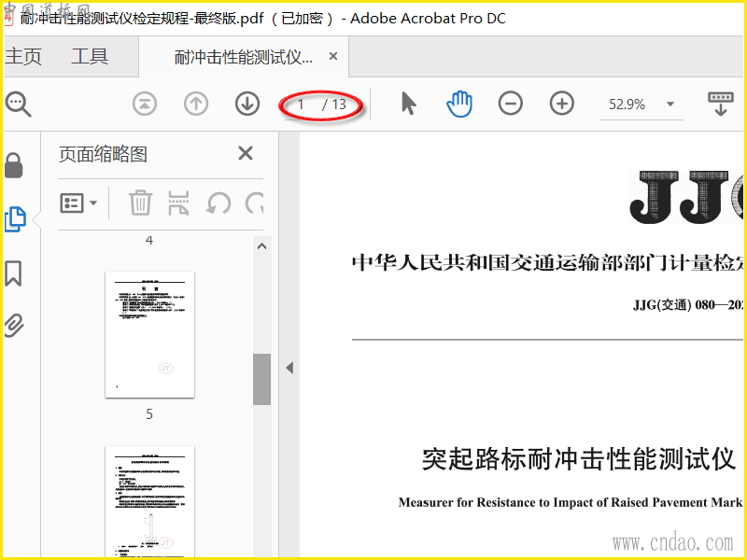
Task: Open bookmarks panel in sidebar
Action: [x=13, y=273]
